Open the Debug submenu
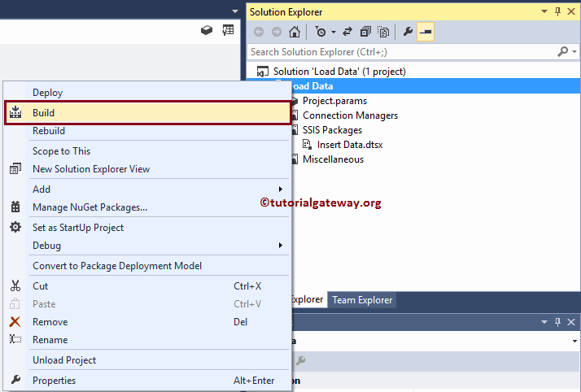The image size is (581, 392). [46, 246]
